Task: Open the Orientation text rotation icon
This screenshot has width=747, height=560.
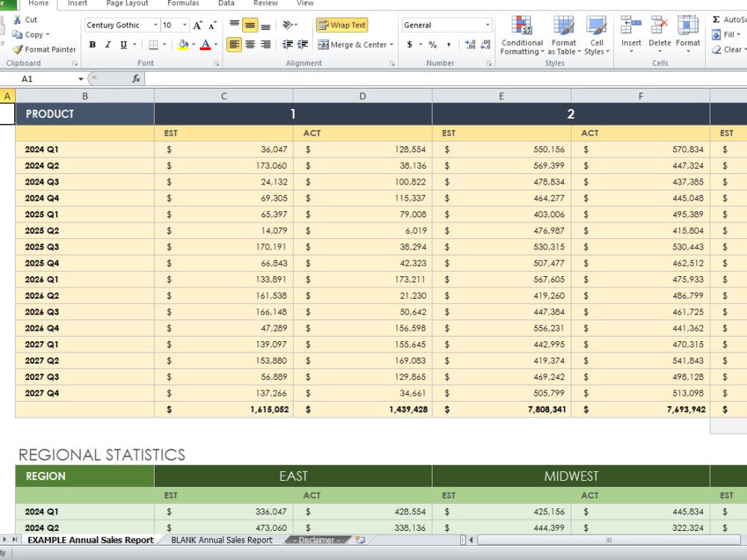Action: pos(288,25)
